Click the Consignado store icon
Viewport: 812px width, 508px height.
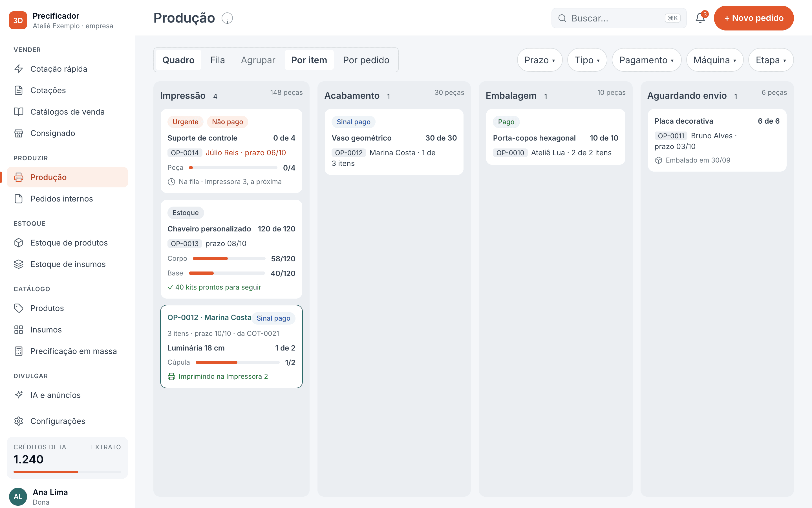pos(19,133)
